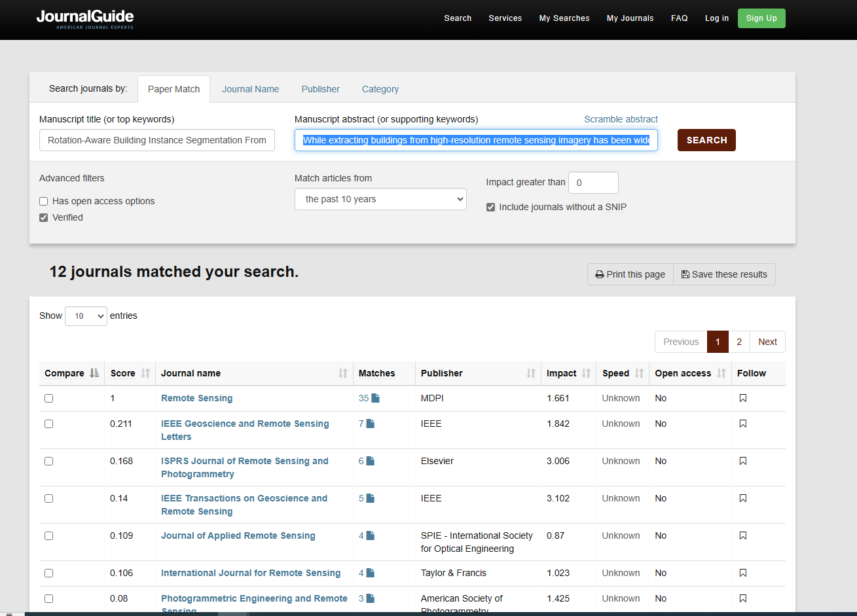Image resolution: width=857 pixels, height=616 pixels.
Task: Toggle Has open access options checkbox
Action: point(44,201)
